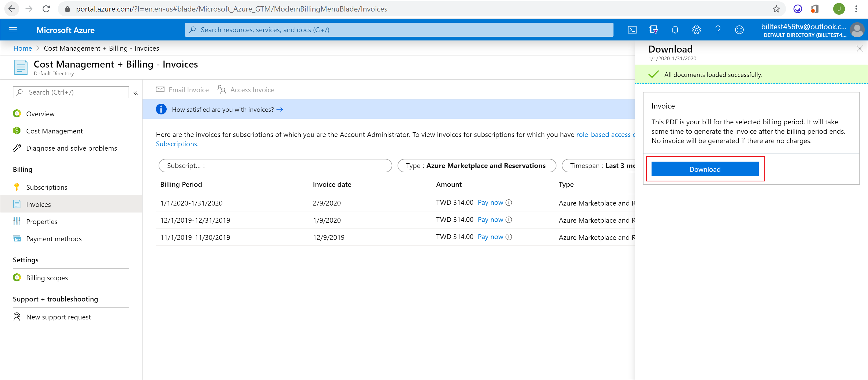868x380 pixels.
Task: Click the Invoices icon in sidebar
Action: [17, 204]
